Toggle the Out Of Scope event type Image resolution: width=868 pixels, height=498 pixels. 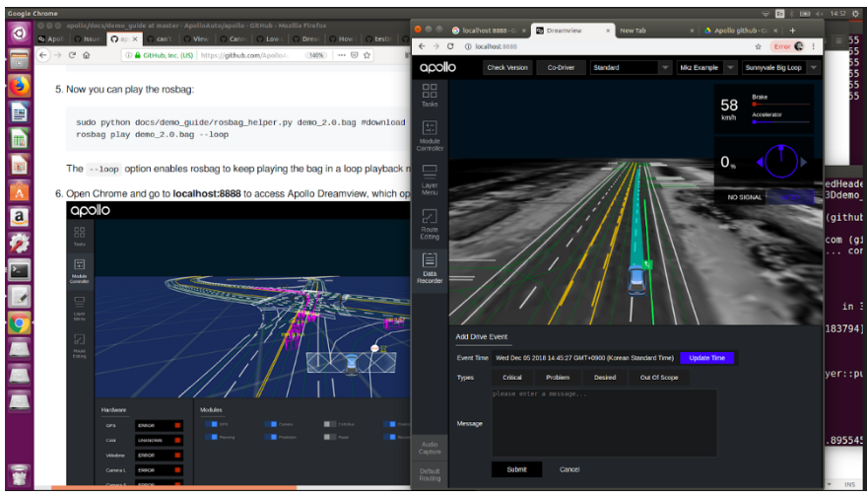click(659, 378)
